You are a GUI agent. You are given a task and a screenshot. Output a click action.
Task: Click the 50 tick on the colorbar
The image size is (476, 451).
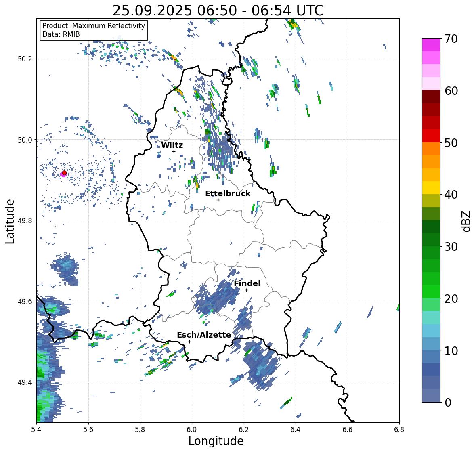pos(451,143)
